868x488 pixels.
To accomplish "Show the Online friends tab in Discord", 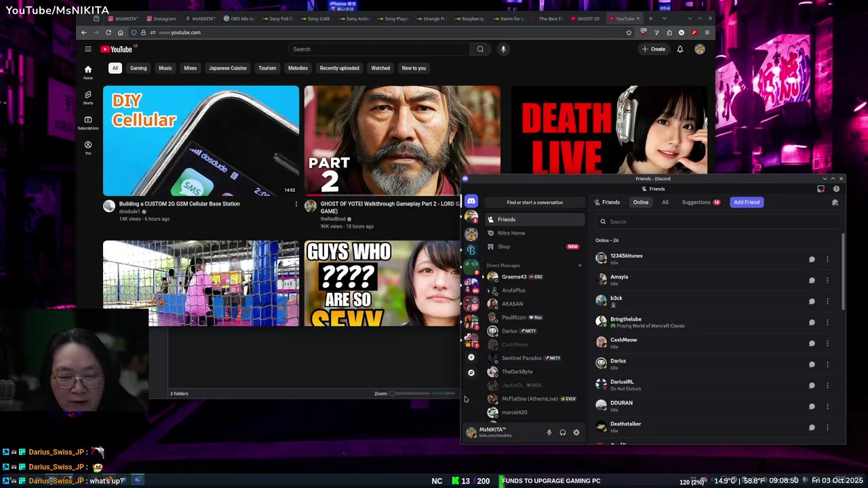I will point(641,202).
